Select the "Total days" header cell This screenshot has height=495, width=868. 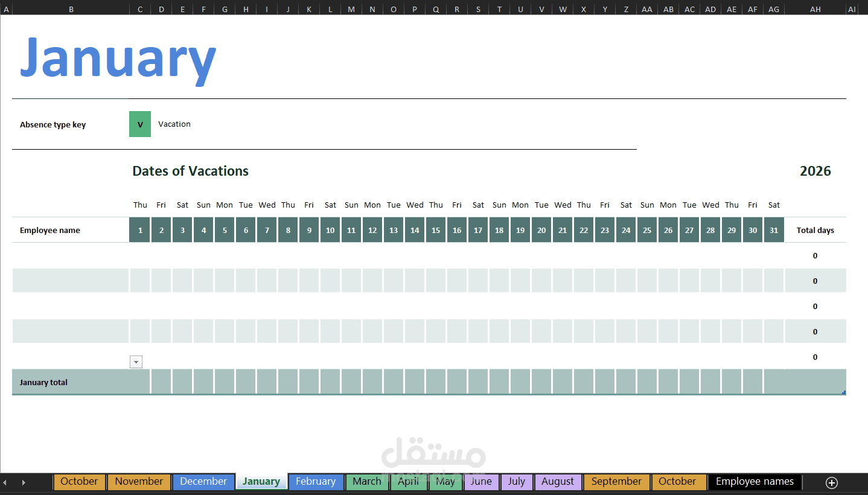(815, 231)
